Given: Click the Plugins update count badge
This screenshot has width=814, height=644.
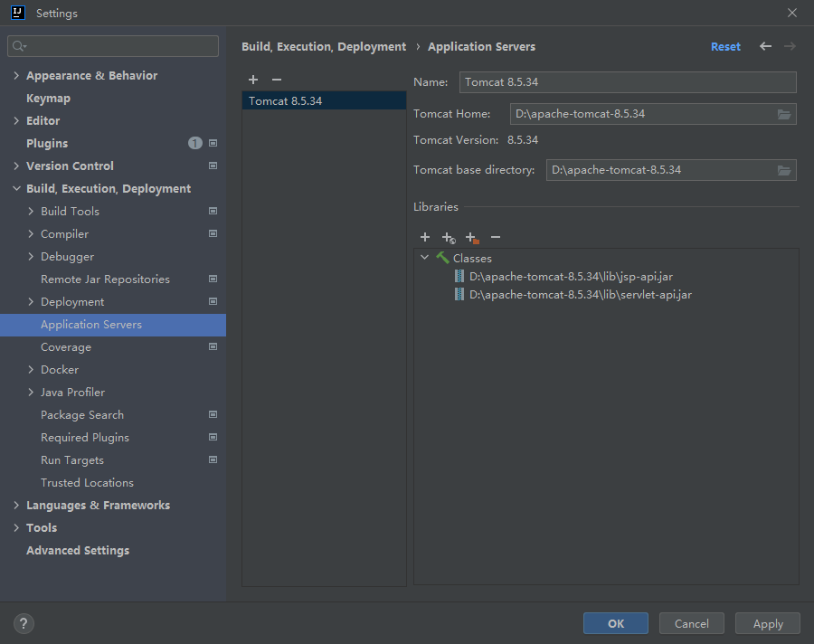Looking at the screenshot, I should point(195,143).
